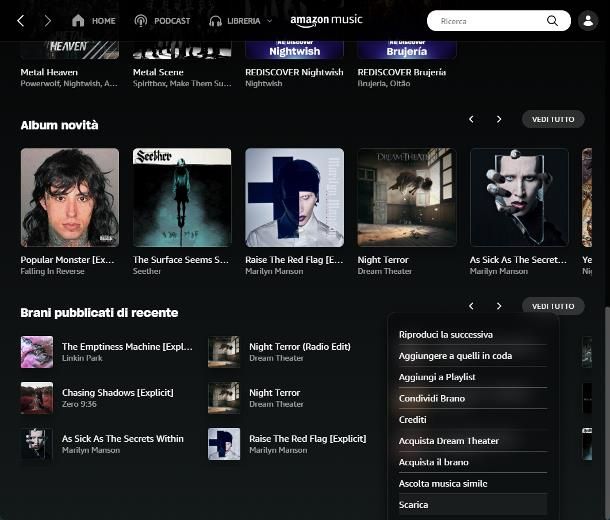Click the search magnifier icon
Screen dimensions: 610x520
[552, 21]
